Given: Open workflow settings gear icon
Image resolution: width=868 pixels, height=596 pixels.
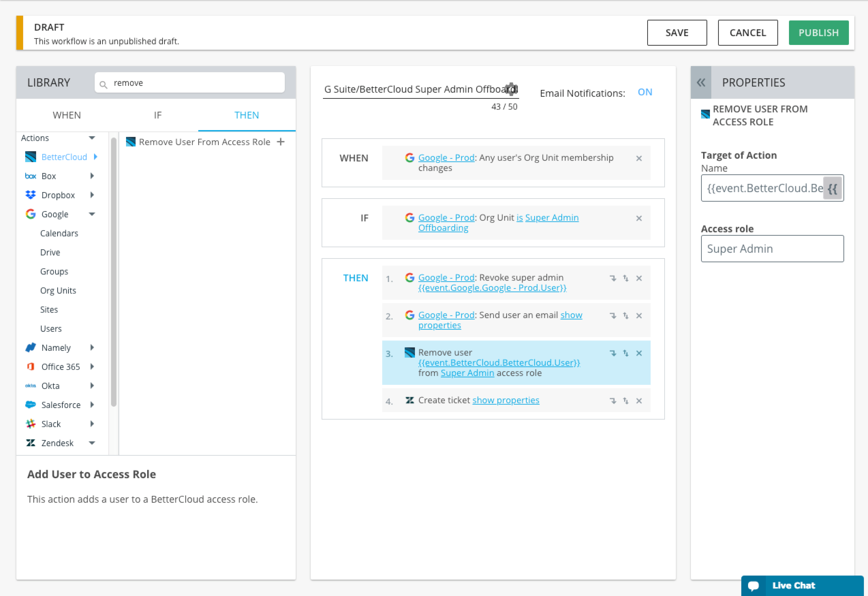Looking at the screenshot, I should [511, 89].
